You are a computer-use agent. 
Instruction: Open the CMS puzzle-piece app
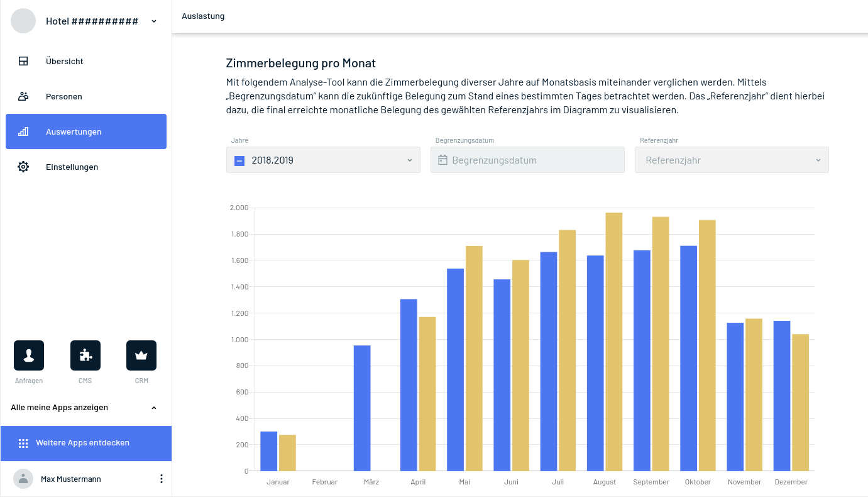(x=85, y=355)
